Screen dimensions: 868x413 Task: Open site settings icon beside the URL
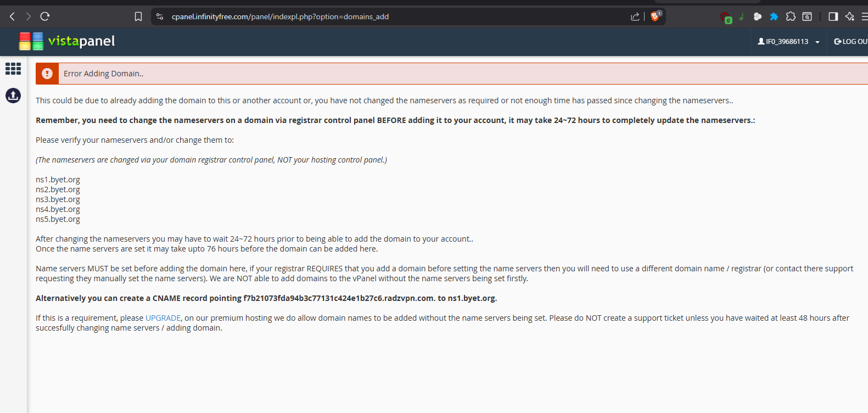160,16
